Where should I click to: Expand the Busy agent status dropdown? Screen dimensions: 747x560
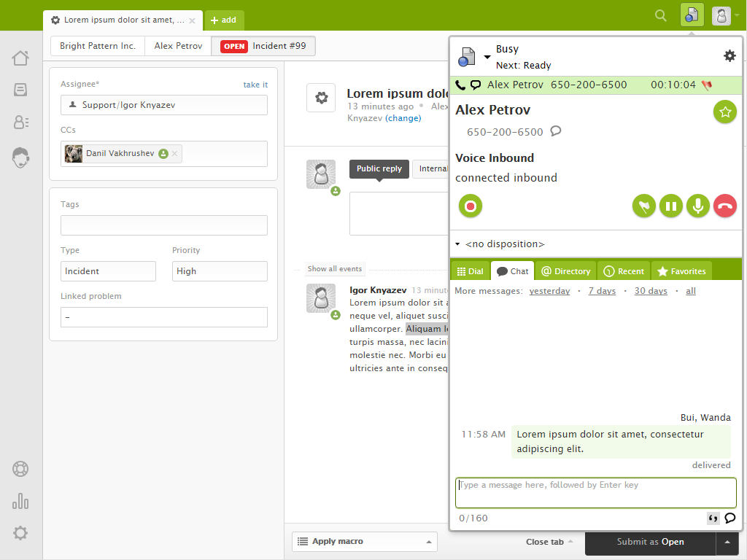pos(487,57)
